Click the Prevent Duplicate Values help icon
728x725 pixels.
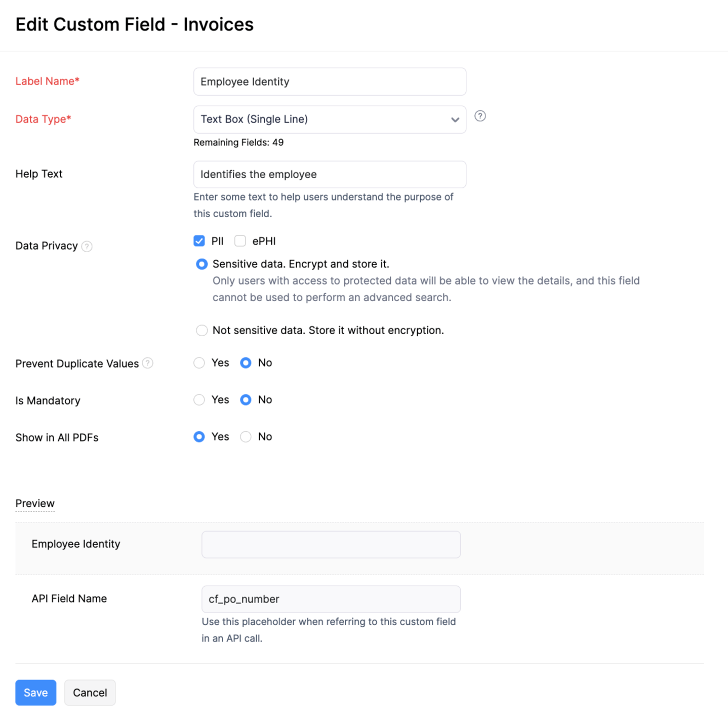point(147,363)
